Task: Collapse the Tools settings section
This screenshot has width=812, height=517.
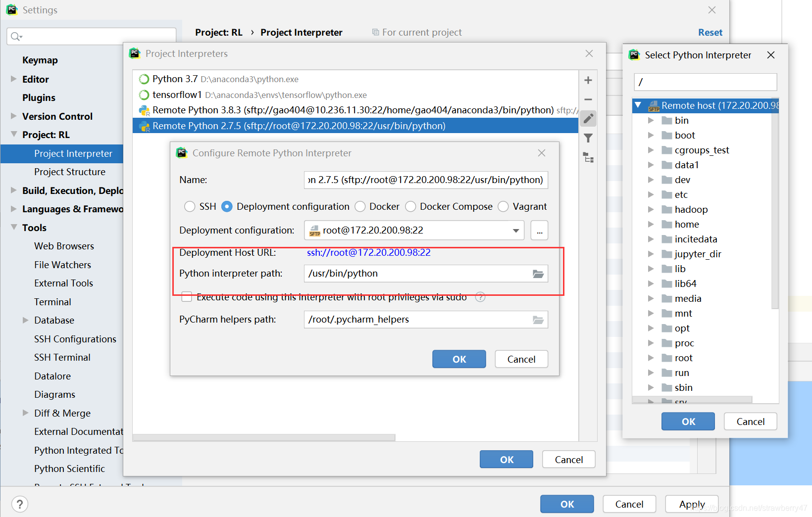Action: (13, 227)
